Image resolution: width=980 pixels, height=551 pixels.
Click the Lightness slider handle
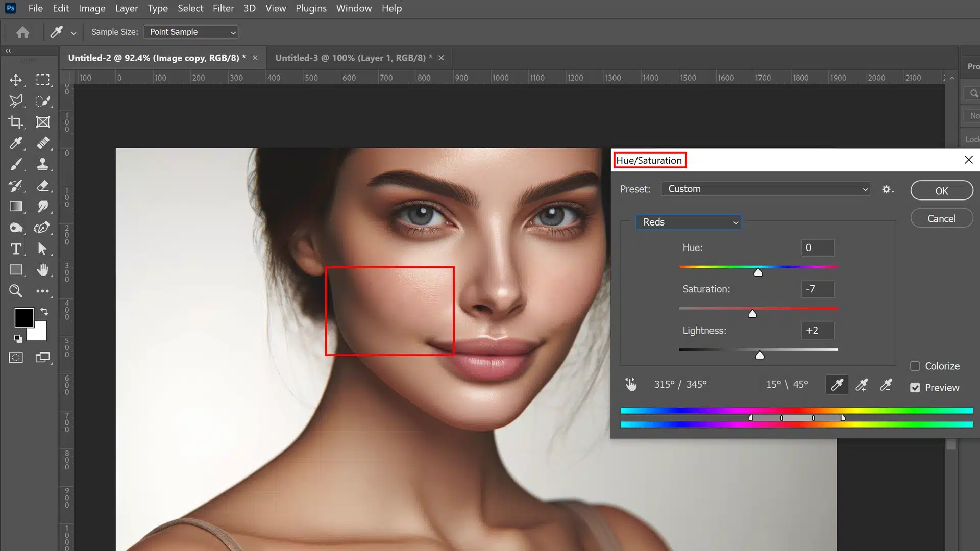point(759,355)
